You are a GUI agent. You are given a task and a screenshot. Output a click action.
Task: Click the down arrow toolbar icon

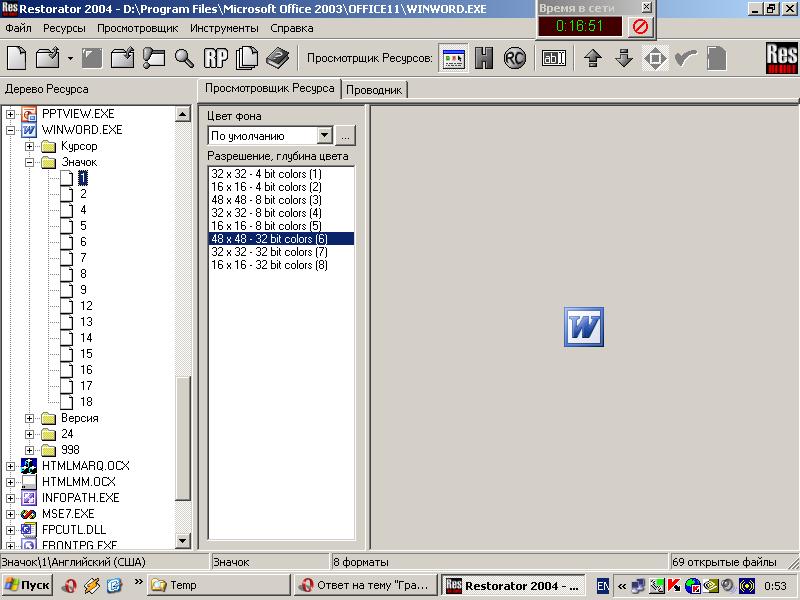[624, 58]
